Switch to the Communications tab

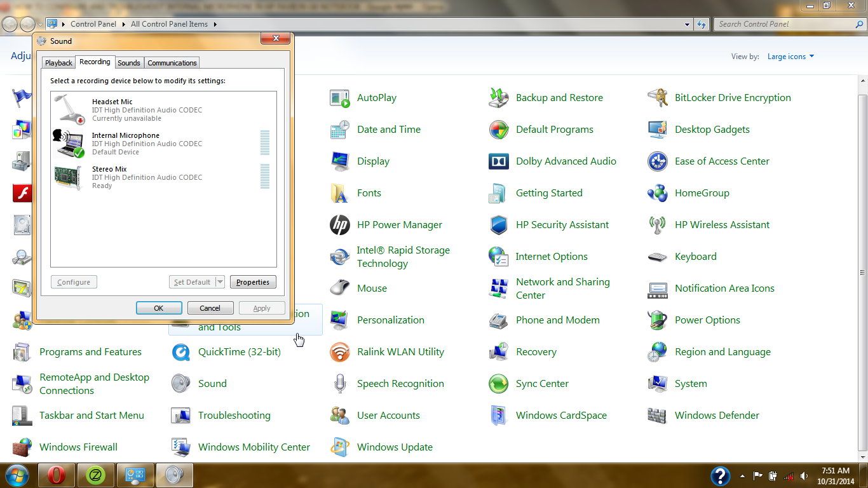click(172, 62)
